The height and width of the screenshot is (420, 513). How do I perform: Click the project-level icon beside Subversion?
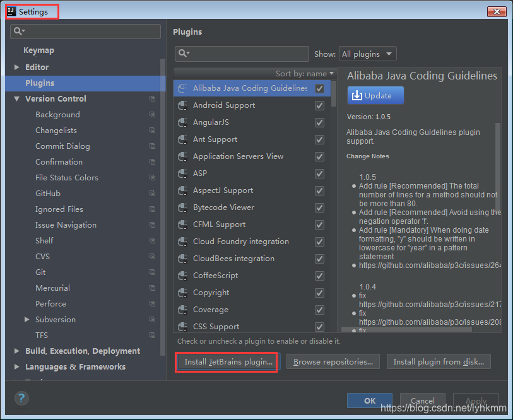tap(152, 319)
